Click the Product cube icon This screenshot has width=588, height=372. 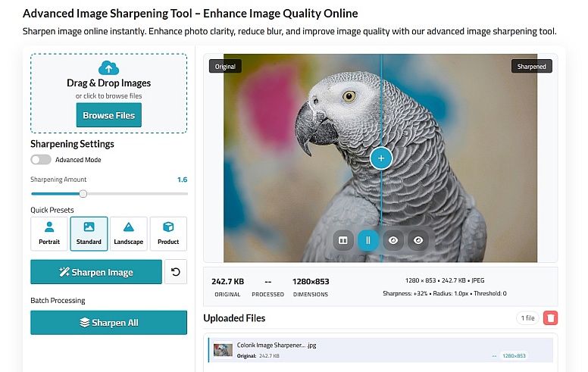pyautogui.click(x=168, y=227)
